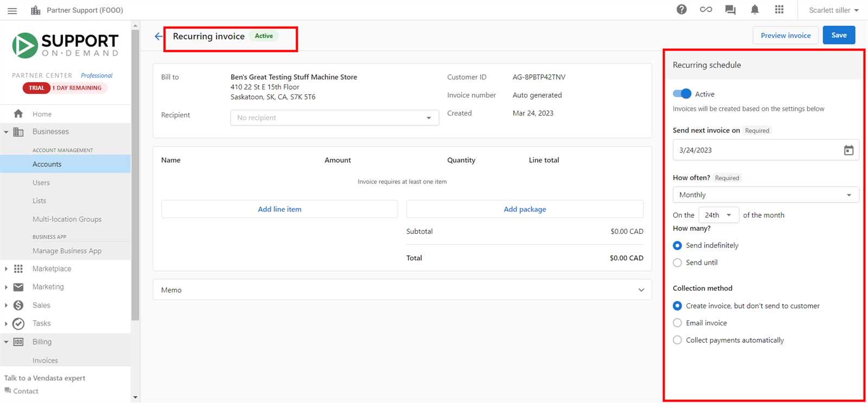Image resolution: width=868 pixels, height=403 pixels.
Task: Click the TRIAL badge
Action: click(x=36, y=88)
